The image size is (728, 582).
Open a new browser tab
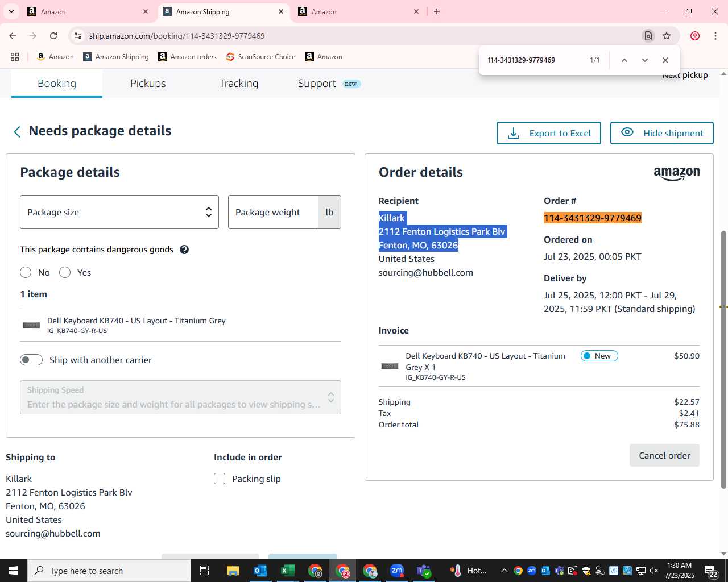point(437,11)
